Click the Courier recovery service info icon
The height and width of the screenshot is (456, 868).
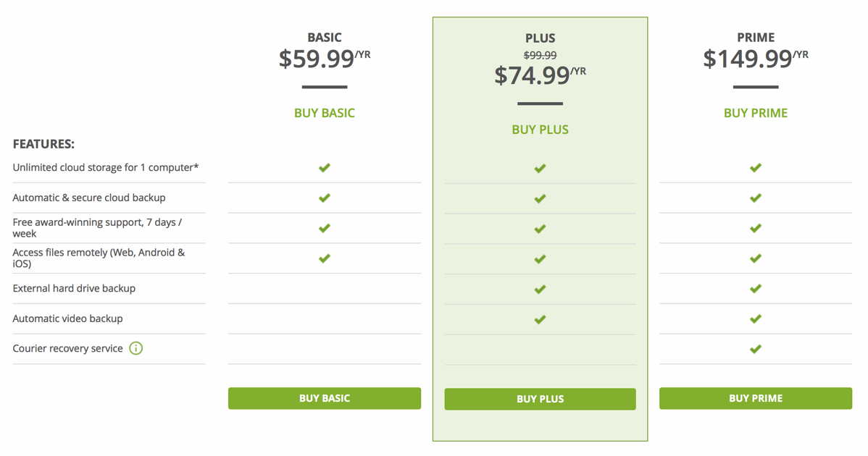[135, 349]
